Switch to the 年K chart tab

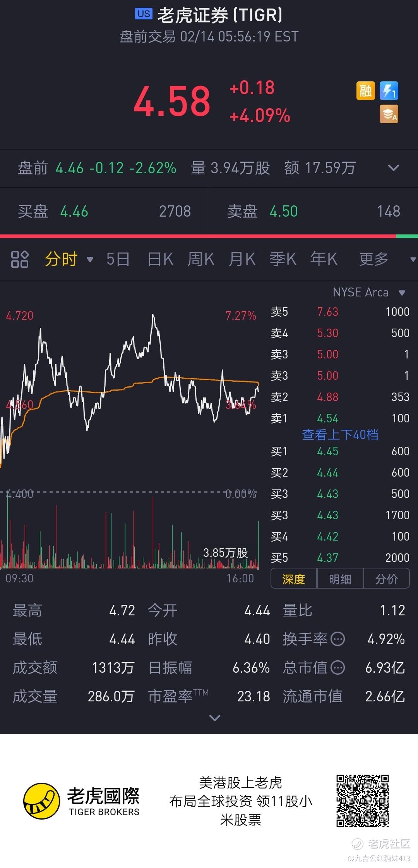click(x=324, y=259)
